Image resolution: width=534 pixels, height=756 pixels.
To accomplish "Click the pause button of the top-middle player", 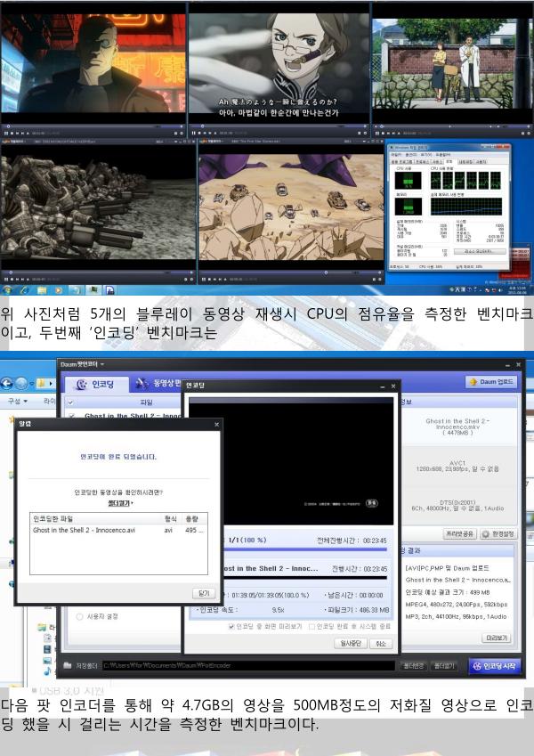I will tap(193, 133).
